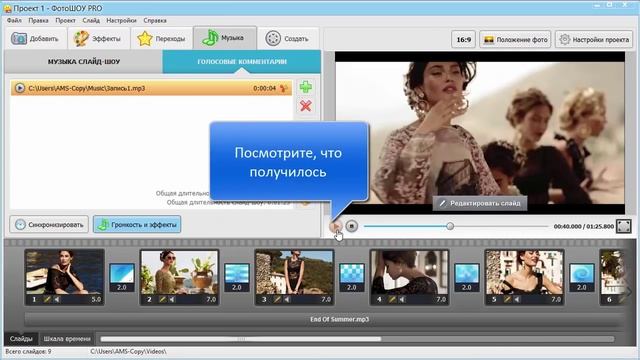Open the Слайд menu

click(x=91, y=20)
